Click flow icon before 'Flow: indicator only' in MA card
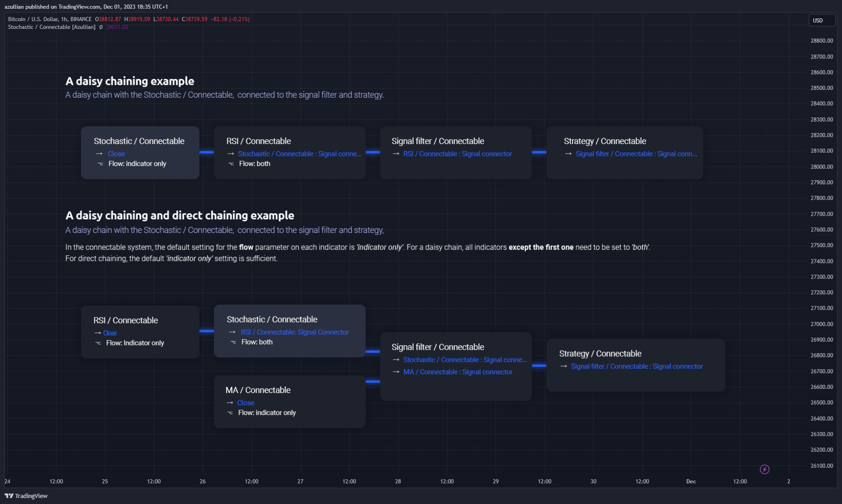Image resolution: width=842 pixels, height=504 pixels. click(x=230, y=413)
